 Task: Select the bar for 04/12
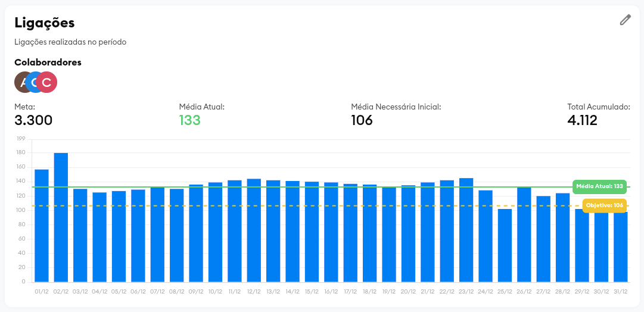click(x=99, y=237)
